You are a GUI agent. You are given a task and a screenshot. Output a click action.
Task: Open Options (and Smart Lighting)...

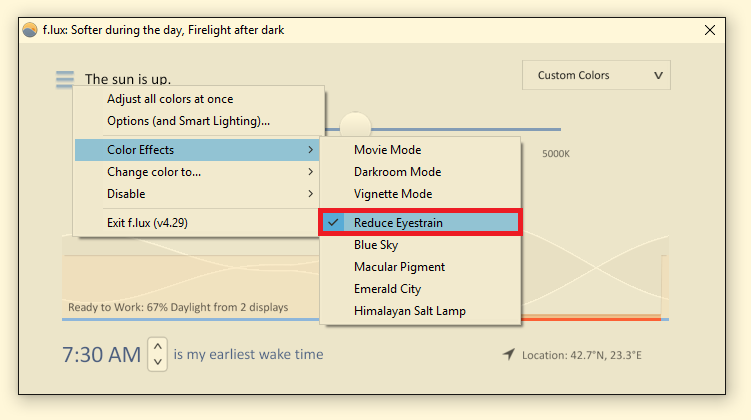click(199, 121)
